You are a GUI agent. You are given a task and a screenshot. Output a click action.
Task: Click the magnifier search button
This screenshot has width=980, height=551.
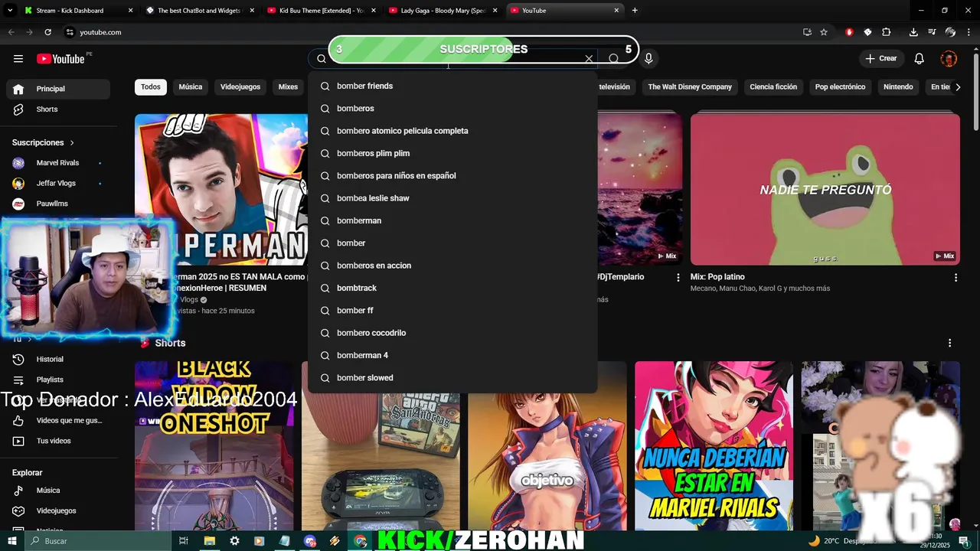613,59
